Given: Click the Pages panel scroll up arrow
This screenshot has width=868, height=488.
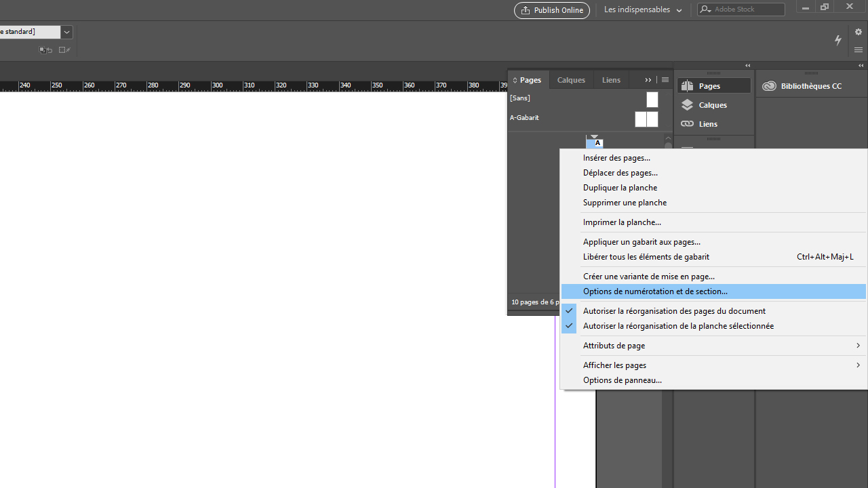Looking at the screenshot, I should coord(668,138).
